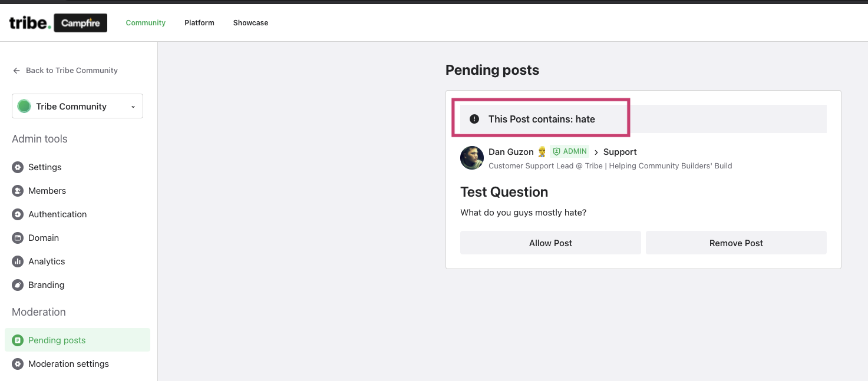The width and height of the screenshot is (868, 381).
Task: Switch to the Platform tab
Action: point(199,23)
